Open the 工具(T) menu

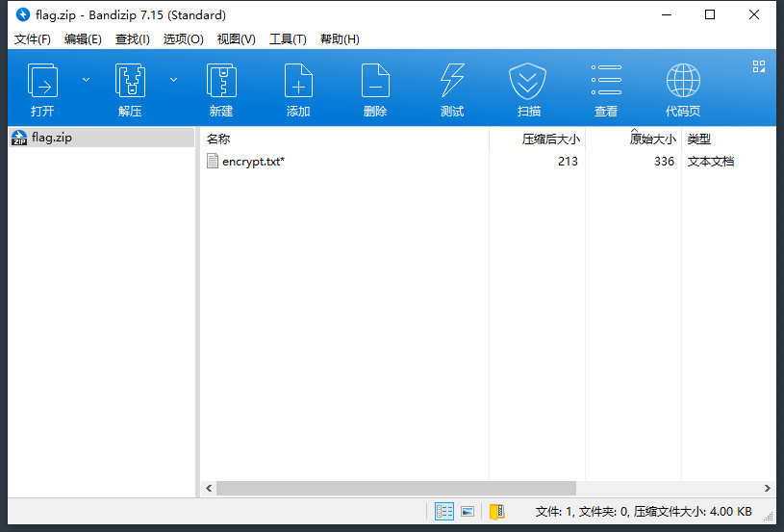click(288, 39)
